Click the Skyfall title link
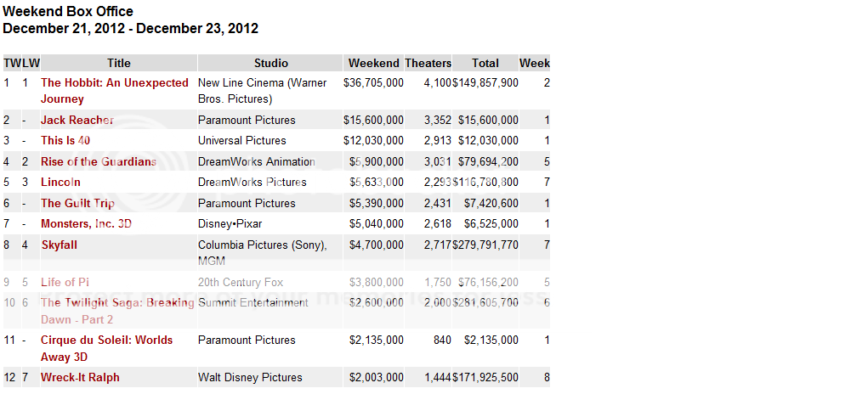 (60, 245)
